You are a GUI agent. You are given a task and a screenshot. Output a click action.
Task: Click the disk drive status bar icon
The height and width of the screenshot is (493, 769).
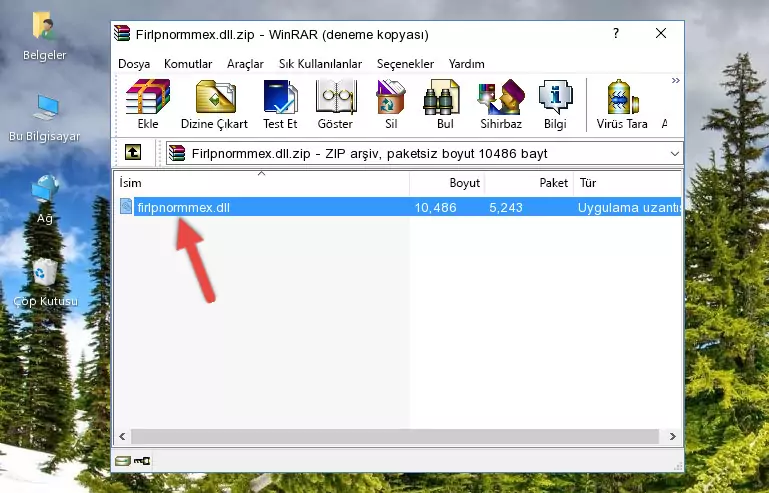tap(123, 461)
